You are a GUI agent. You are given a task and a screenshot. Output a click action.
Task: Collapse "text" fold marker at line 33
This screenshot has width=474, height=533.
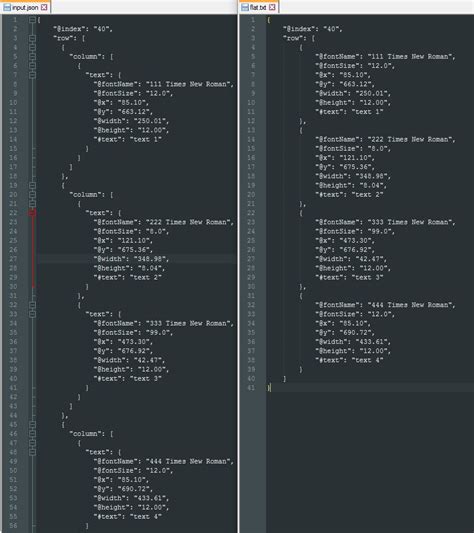click(x=32, y=314)
